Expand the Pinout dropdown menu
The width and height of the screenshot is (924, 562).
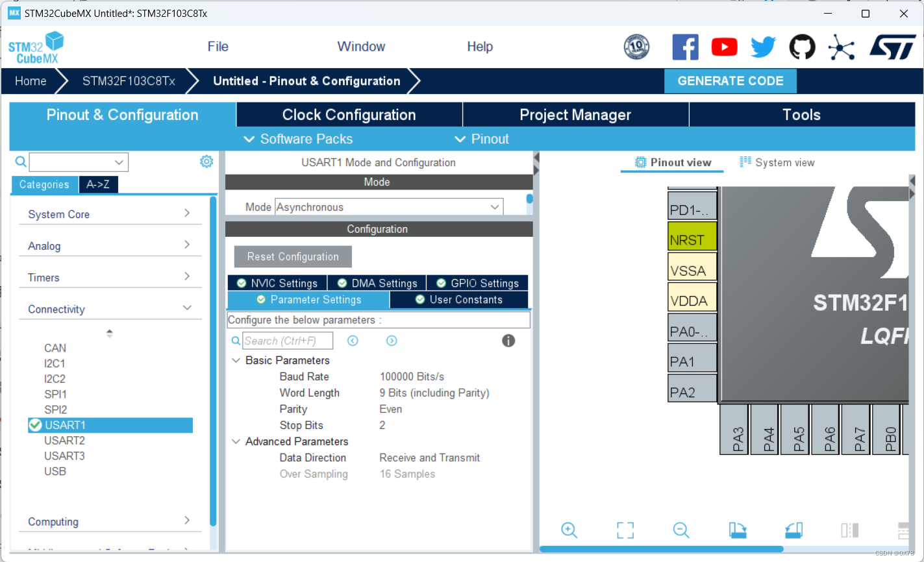coord(481,139)
